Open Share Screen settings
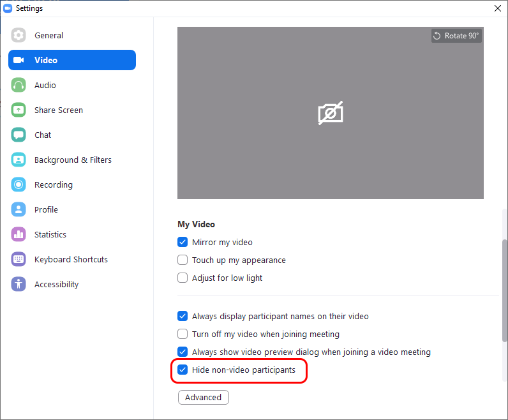Screen dimensions: 508x420 pos(72,110)
